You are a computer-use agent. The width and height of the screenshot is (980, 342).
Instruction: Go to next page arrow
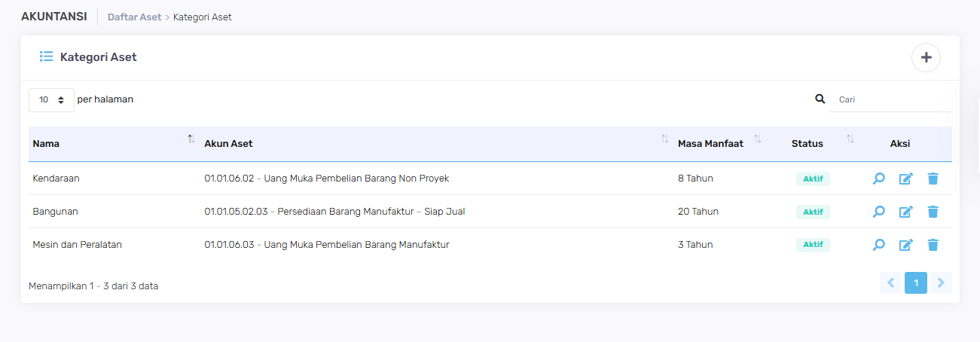(x=942, y=283)
